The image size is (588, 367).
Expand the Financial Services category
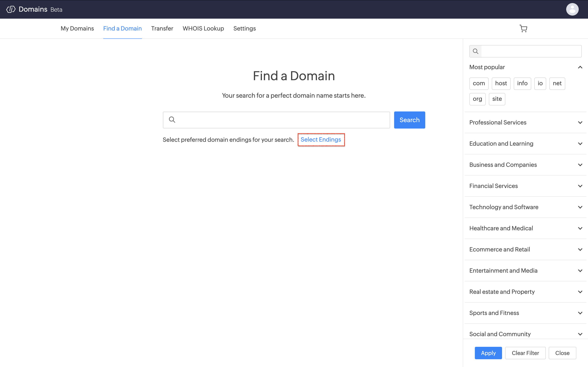coord(580,186)
